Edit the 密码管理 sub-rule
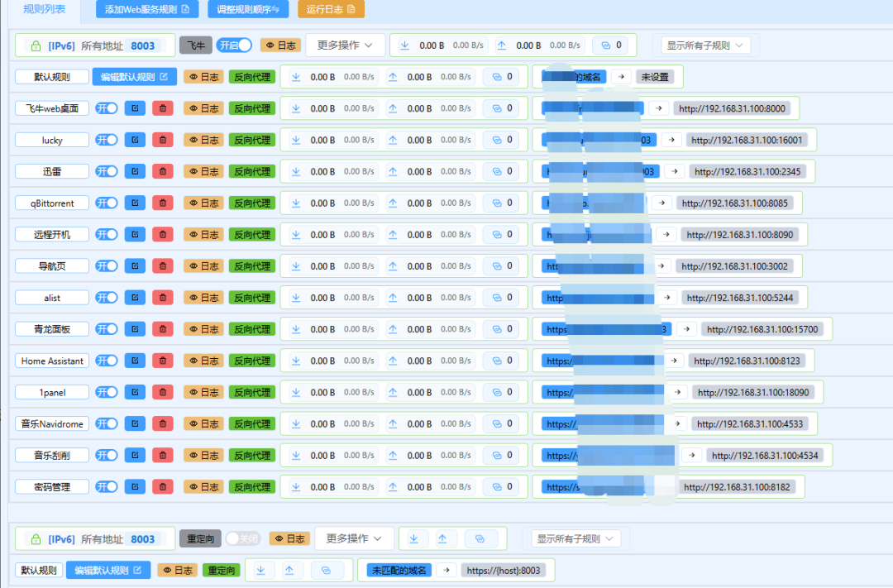This screenshot has height=588, width=893. [x=135, y=486]
